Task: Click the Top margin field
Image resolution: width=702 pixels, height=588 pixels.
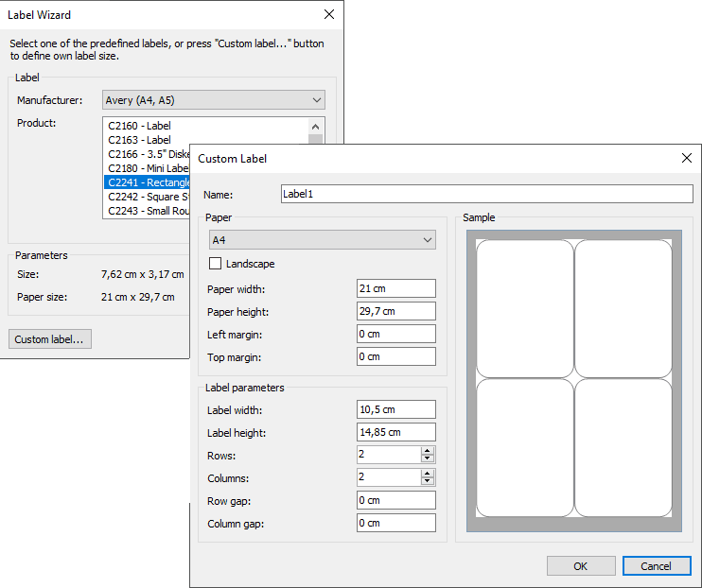Action: coord(396,356)
